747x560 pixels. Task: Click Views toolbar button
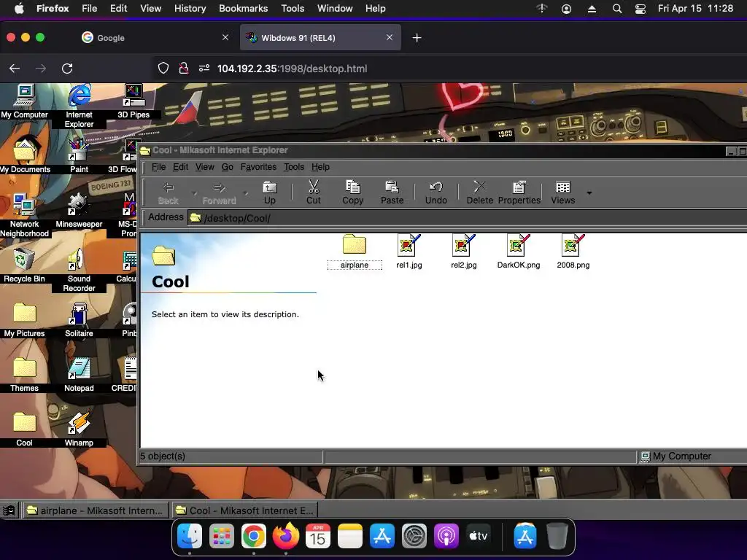point(563,192)
